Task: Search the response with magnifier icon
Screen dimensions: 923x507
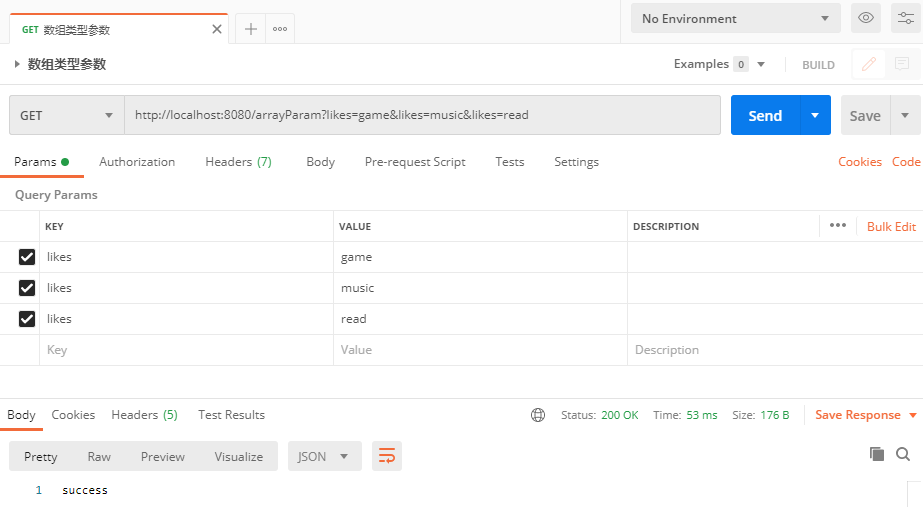Action: coord(903,454)
